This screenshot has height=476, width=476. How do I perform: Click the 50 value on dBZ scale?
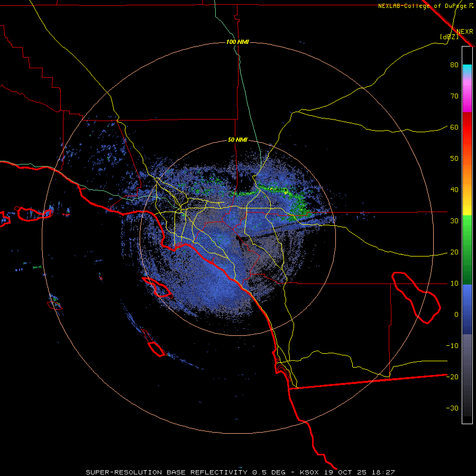(x=454, y=159)
